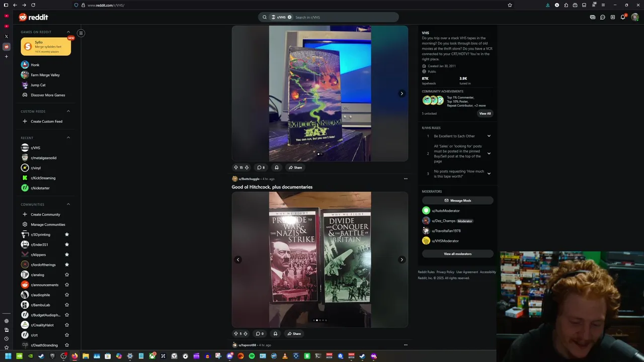The width and height of the screenshot is (644, 362).
Task: Open the advertise icon in Reddit header
Action: [593, 17]
